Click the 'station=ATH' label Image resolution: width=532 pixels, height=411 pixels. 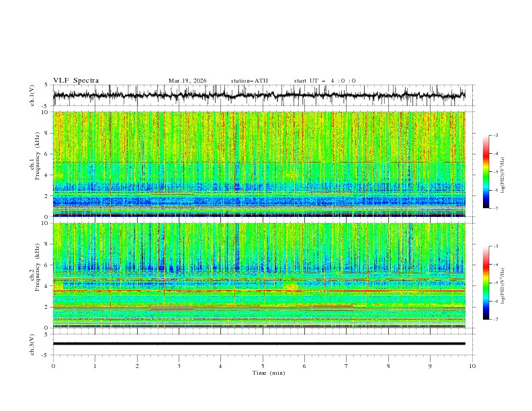(x=249, y=81)
